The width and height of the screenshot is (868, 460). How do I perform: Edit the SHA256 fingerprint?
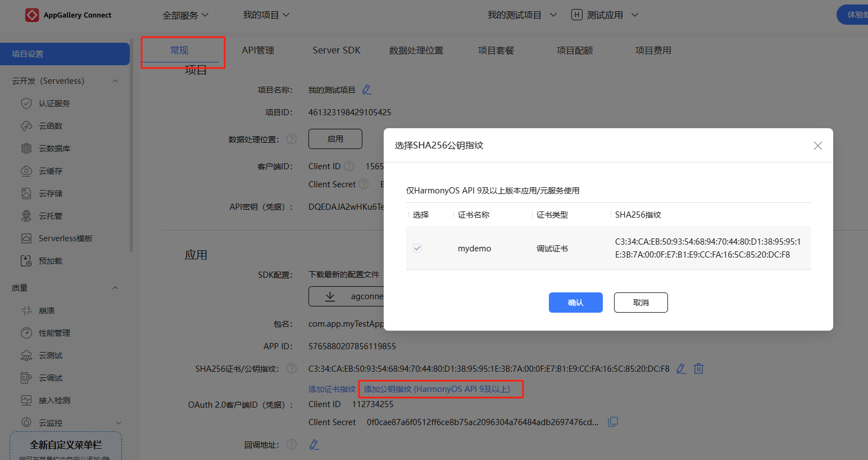click(681, 369)
